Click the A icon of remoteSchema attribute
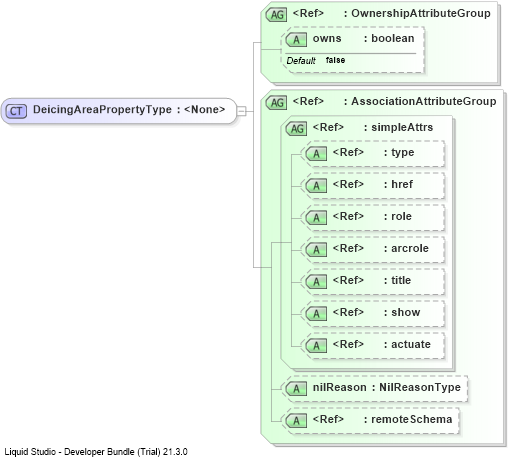This screenshot has height=457, width=509. pos(296,421)
